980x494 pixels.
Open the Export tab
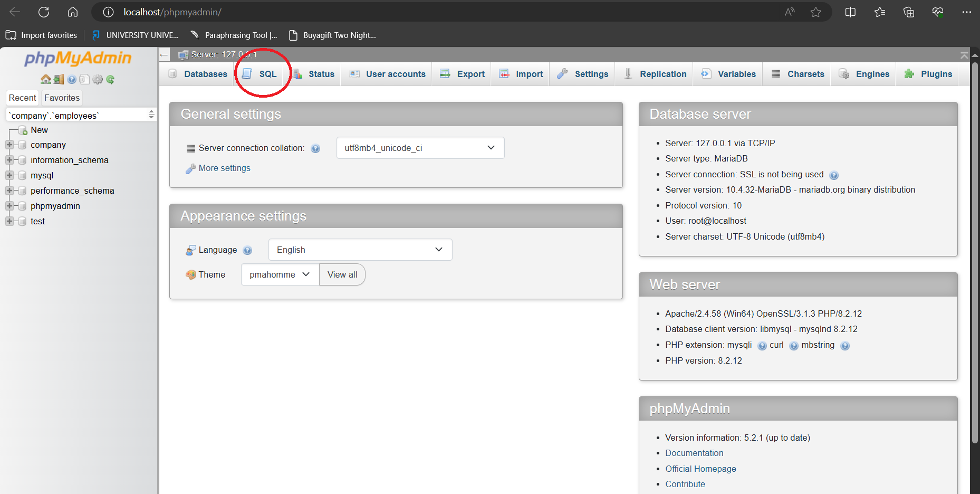(463, 74)
